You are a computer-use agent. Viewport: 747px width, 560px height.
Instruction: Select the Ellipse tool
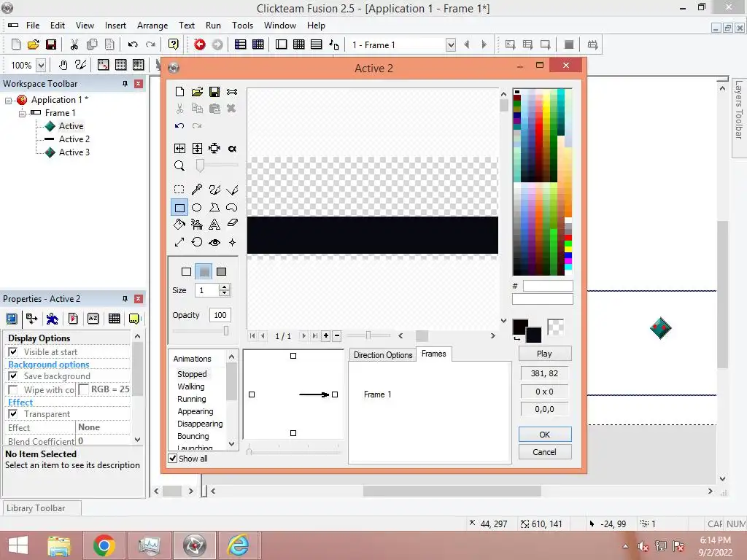[x=197, y=208]
